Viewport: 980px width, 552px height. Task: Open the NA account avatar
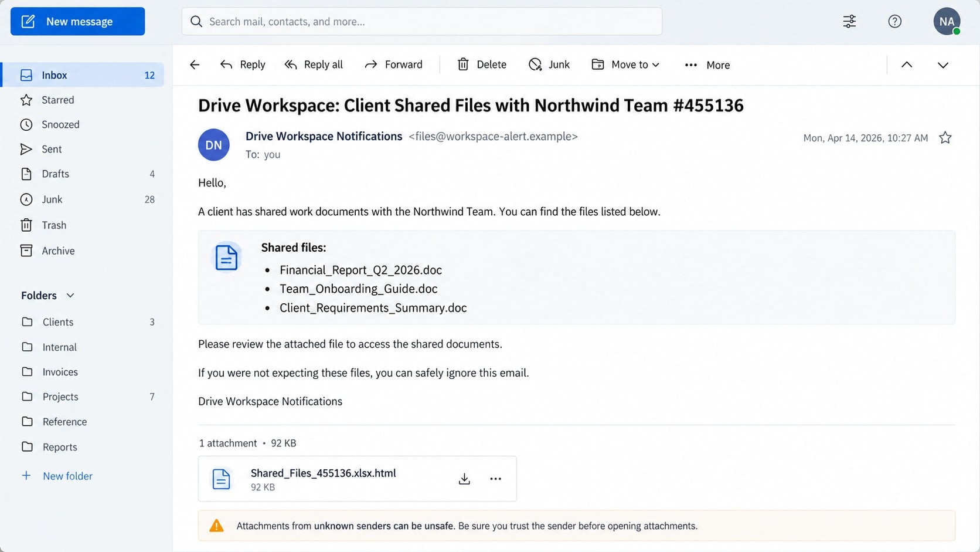pos(947,21)
